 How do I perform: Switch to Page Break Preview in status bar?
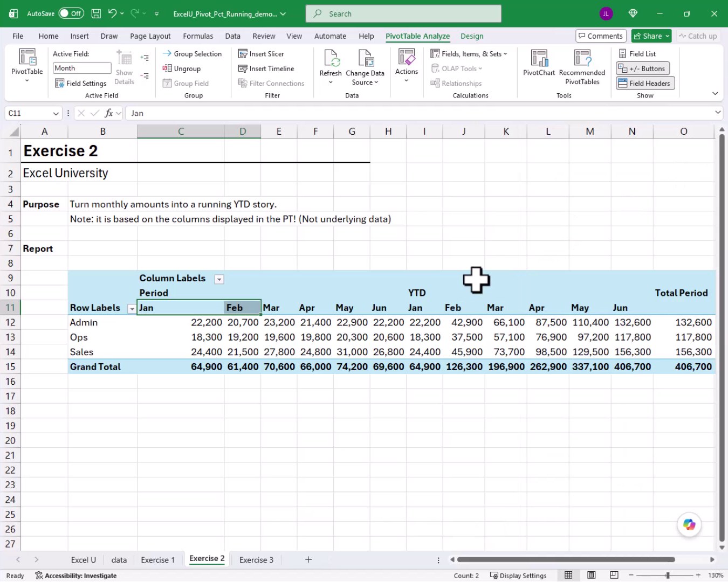click(614, 575)
